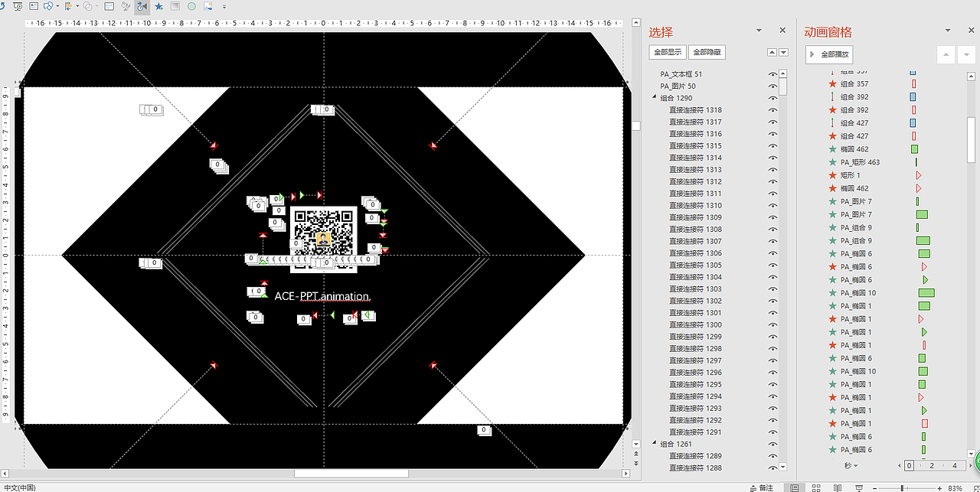Click 全部播放 play all button
980x492 pixels.
(x=829, y=54)
